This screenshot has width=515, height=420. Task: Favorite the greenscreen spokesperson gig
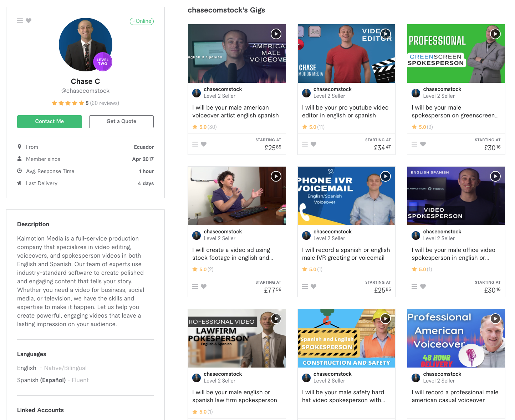point(423,144)
